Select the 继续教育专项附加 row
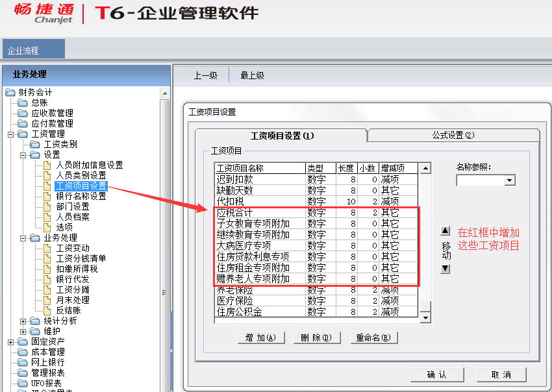The image size is (552, 392). 316,234
